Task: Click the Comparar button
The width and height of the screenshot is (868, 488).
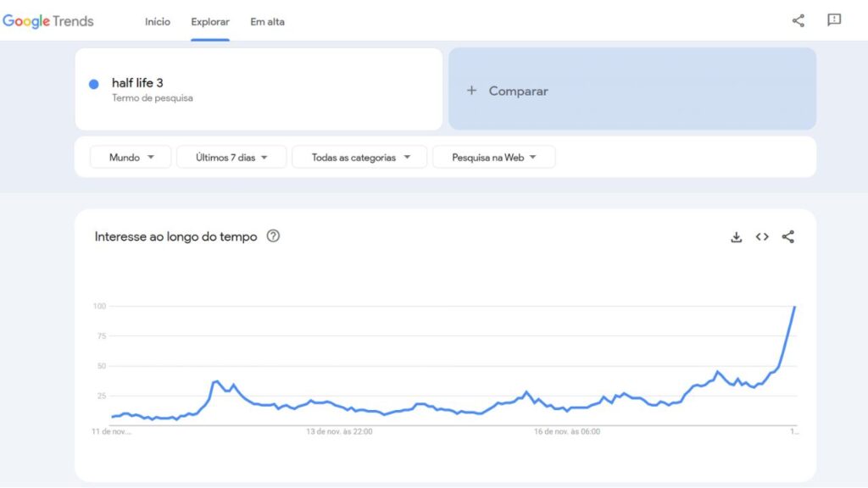Action: (x=632, y=89)
